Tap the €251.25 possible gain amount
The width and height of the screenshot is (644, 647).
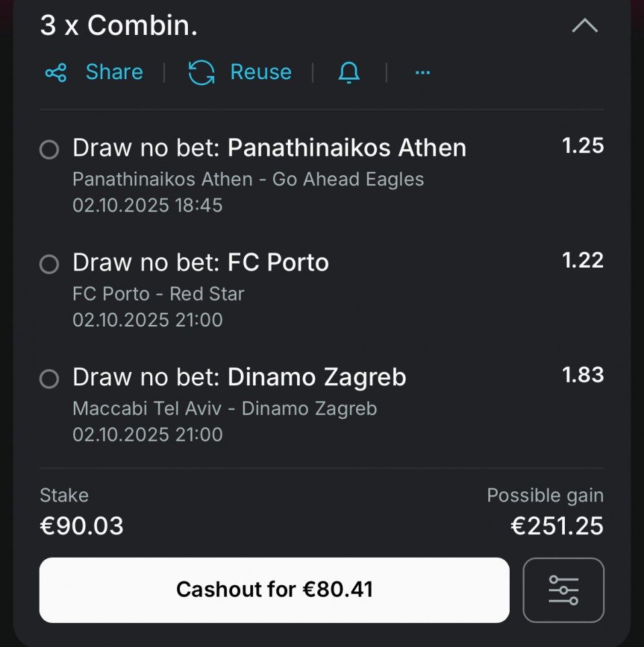coord(557,526)
